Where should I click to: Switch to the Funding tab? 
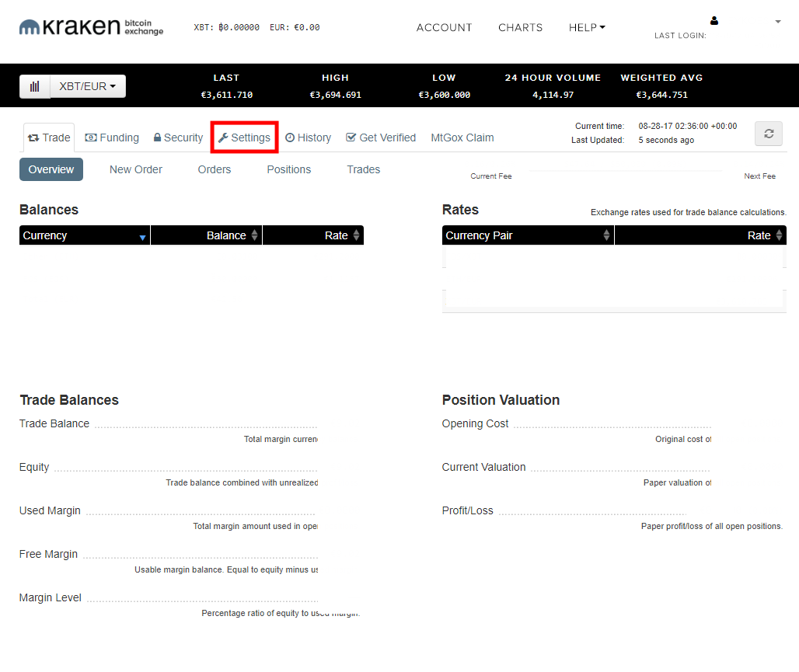(112, 138)
